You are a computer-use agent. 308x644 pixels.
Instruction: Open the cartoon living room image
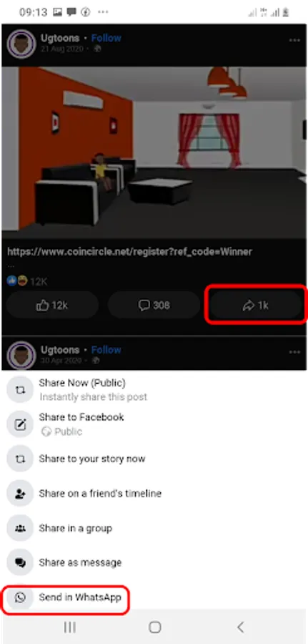pyautogui.click(x=154, y=152)
